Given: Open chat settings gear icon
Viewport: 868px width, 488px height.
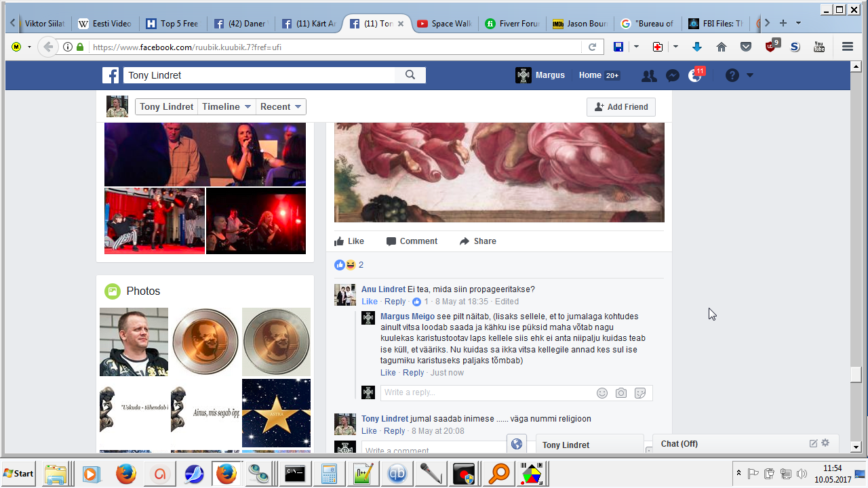Looking at the screenshot, I should [x=825, y=443].
